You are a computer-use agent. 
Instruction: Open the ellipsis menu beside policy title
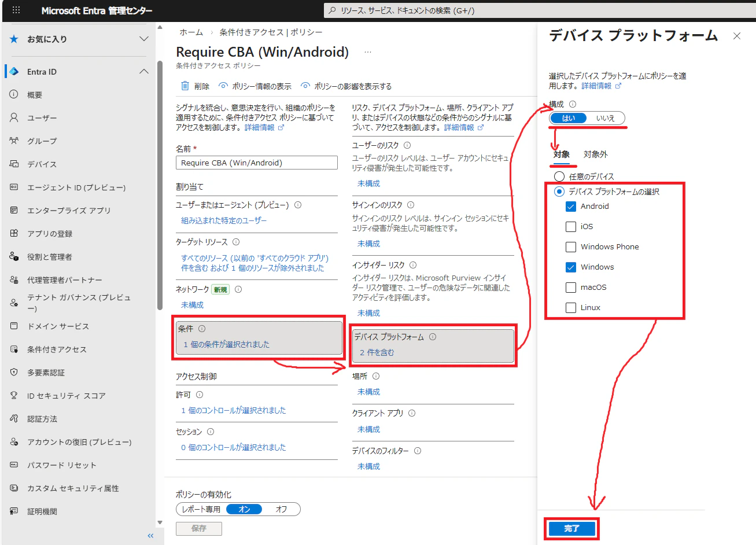(367, 52)
